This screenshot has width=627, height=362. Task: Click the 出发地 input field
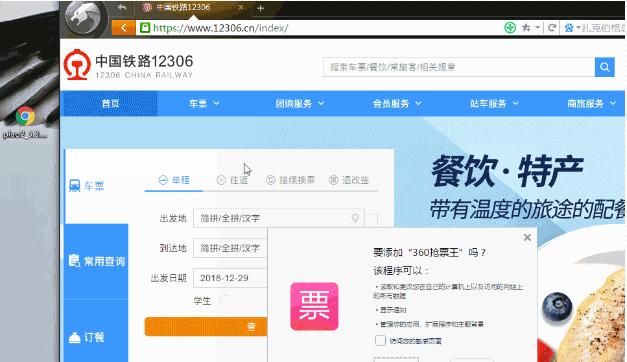click(x=278, y=218)
